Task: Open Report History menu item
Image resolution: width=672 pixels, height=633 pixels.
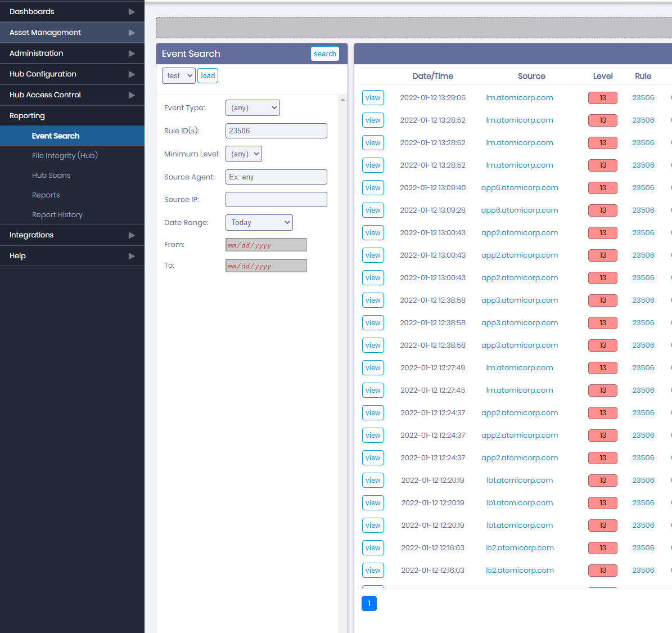Action: (57, 214)
